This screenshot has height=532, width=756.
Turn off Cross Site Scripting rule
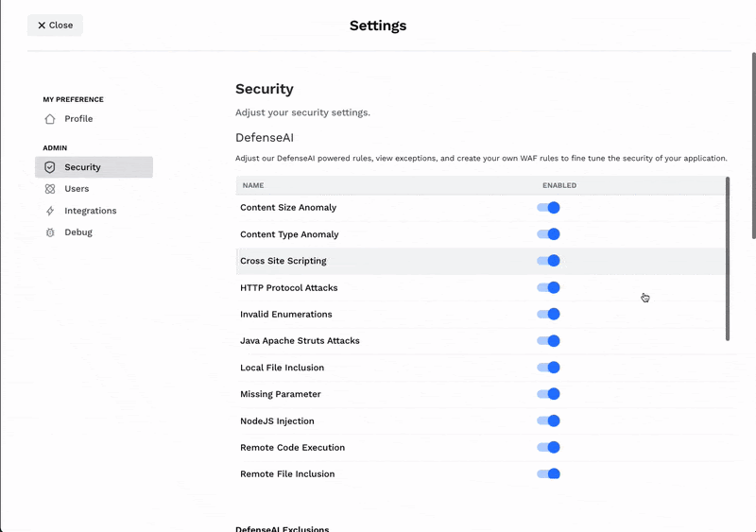click(x=548, y=261)
